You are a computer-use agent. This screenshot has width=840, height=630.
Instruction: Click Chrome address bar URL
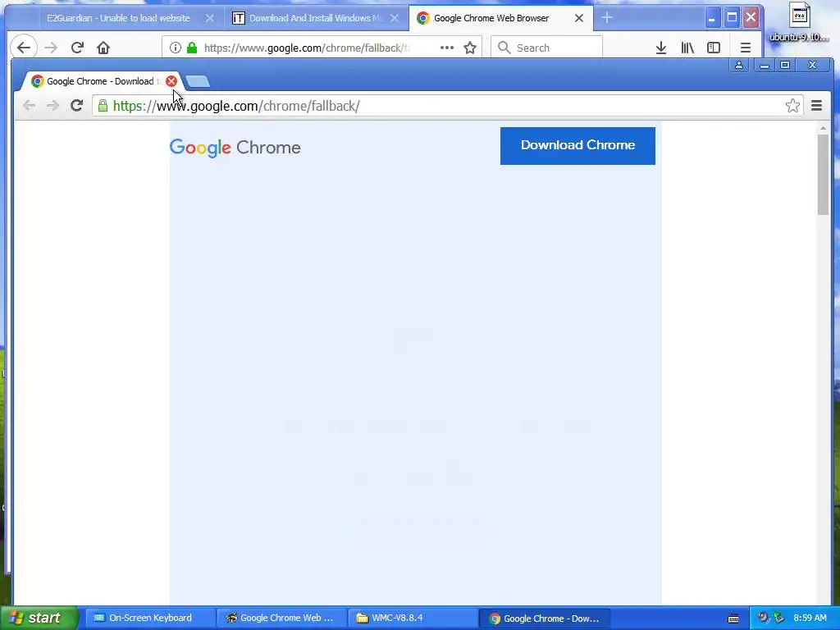[236, 106]
